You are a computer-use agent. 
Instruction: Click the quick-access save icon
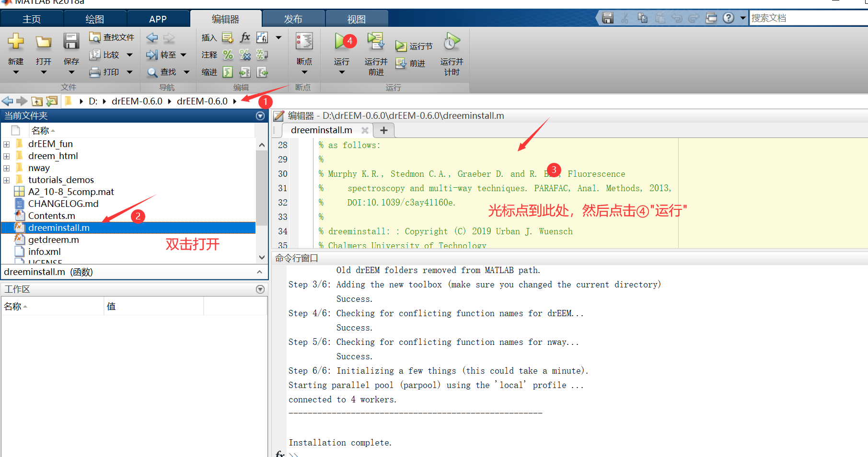click(x=608, y=18)
